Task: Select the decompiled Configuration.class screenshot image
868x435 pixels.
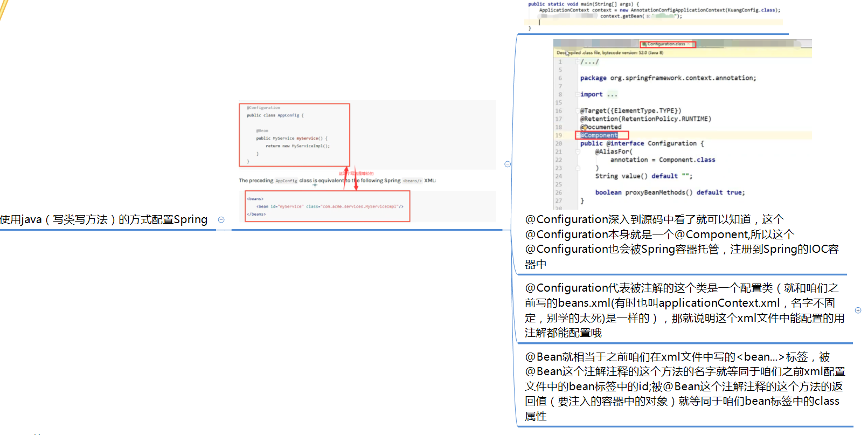Action: (682, 124)
